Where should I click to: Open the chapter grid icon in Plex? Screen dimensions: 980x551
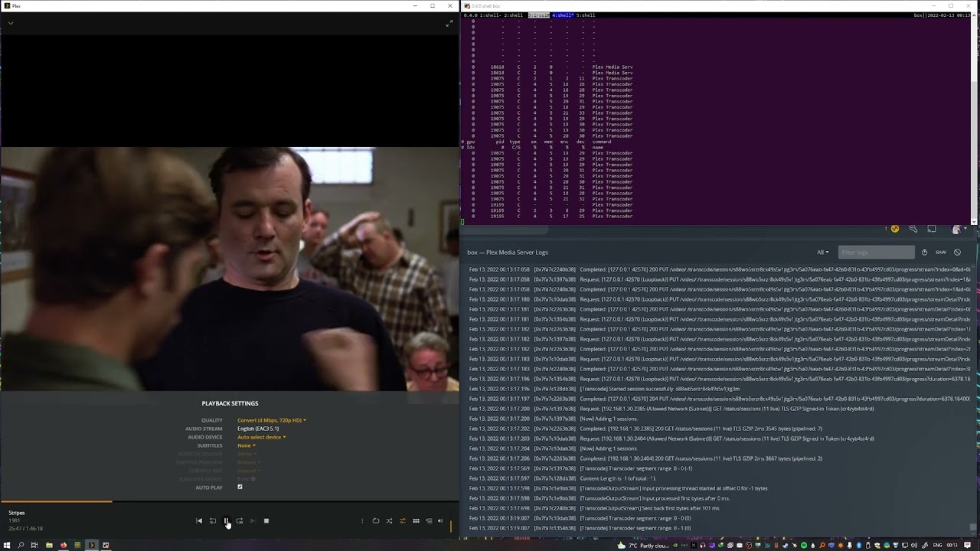(416, 521)
